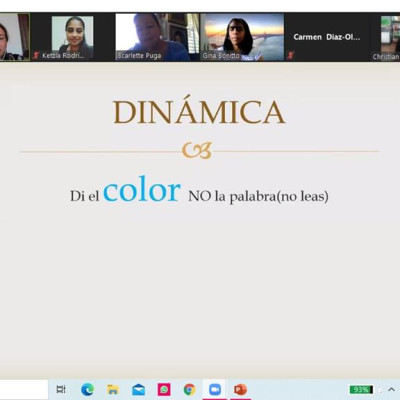Launch Google Chrome from the taskbar

(189, 389)
